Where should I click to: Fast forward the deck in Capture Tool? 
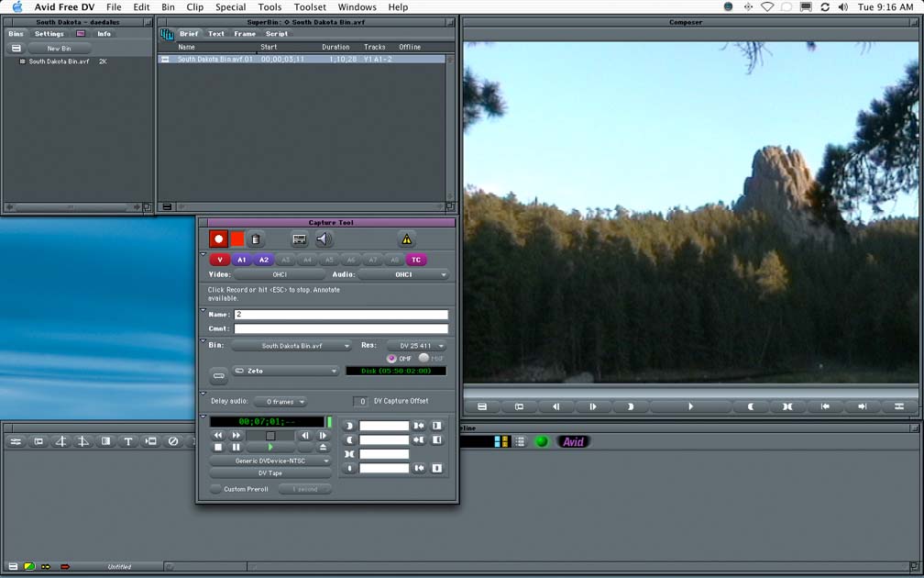pos(236,435)
